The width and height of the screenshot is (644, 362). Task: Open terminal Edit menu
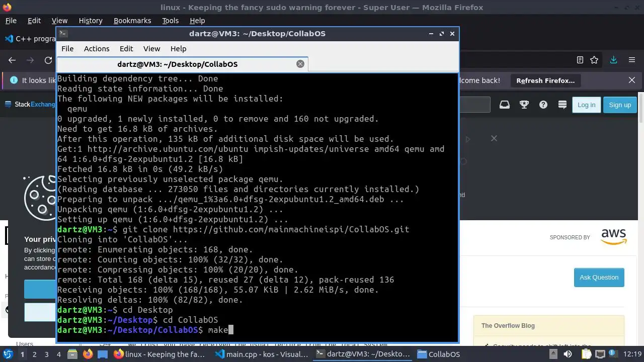click(126, 49)
